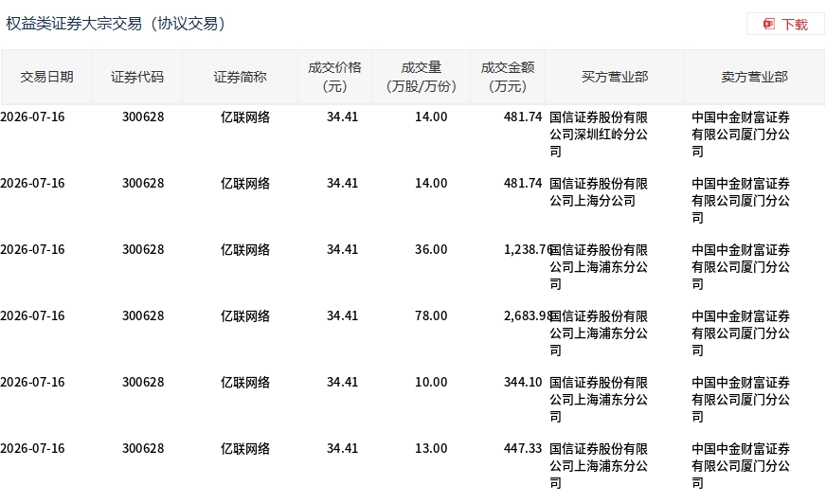Click 亿联网络 in the 36.00 volume row
826x504 pixels.
pyautogui.click(x=245, y=249)
